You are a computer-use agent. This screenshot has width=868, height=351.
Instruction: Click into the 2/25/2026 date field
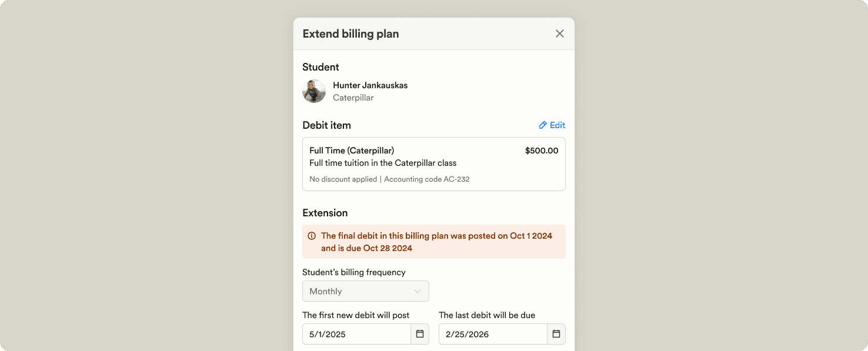click(x=493, y=334)
